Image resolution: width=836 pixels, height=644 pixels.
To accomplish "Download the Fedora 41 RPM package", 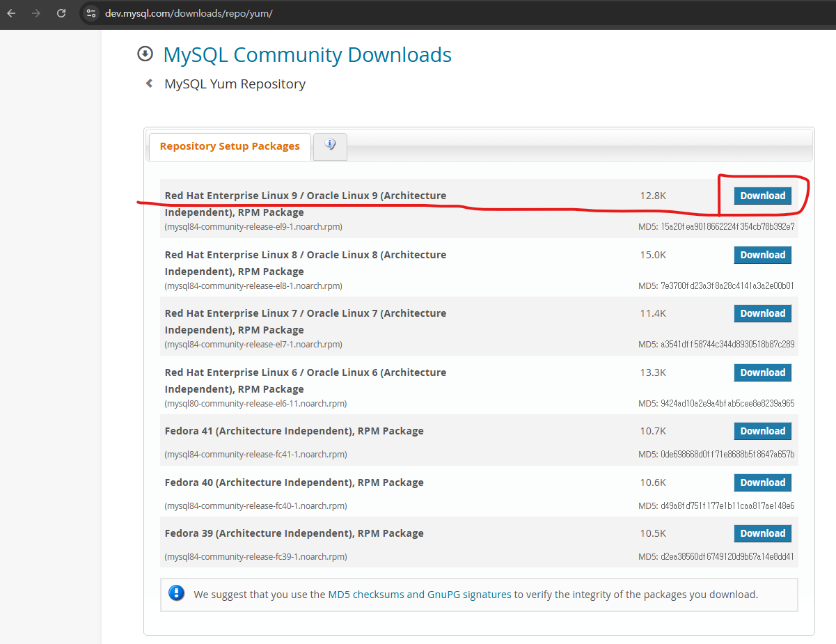I will [762, 431].
